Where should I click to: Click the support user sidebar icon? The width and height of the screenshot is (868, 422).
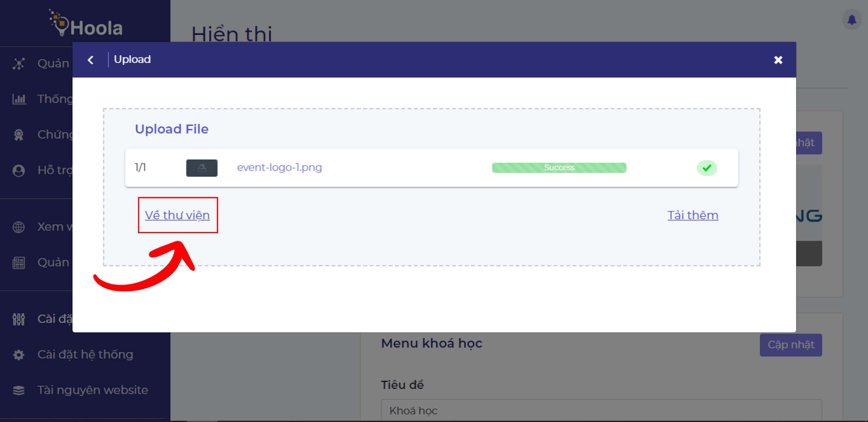point(19,170)
